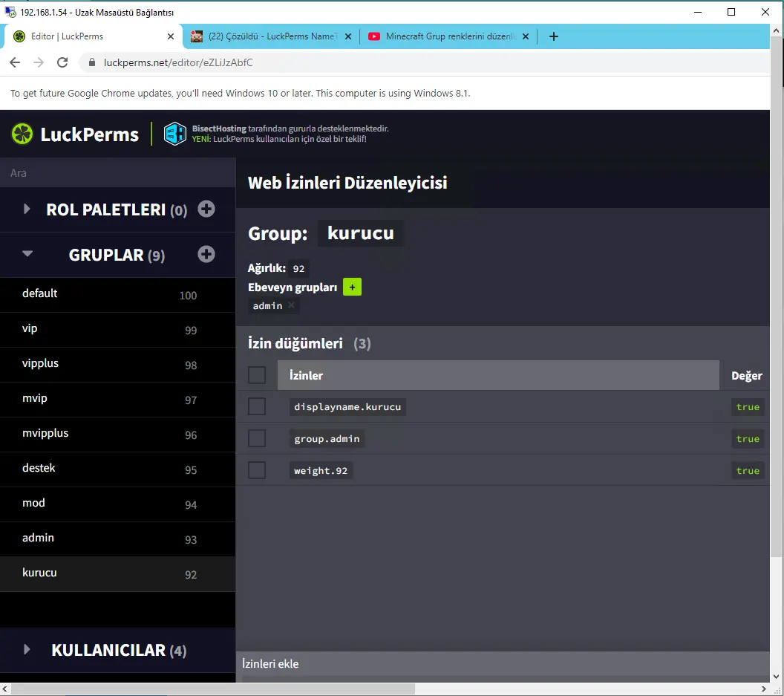Edit the kurucu group display name
This screenshot has height=696, width=784.
pyautogui.click(x=361, y=233)
